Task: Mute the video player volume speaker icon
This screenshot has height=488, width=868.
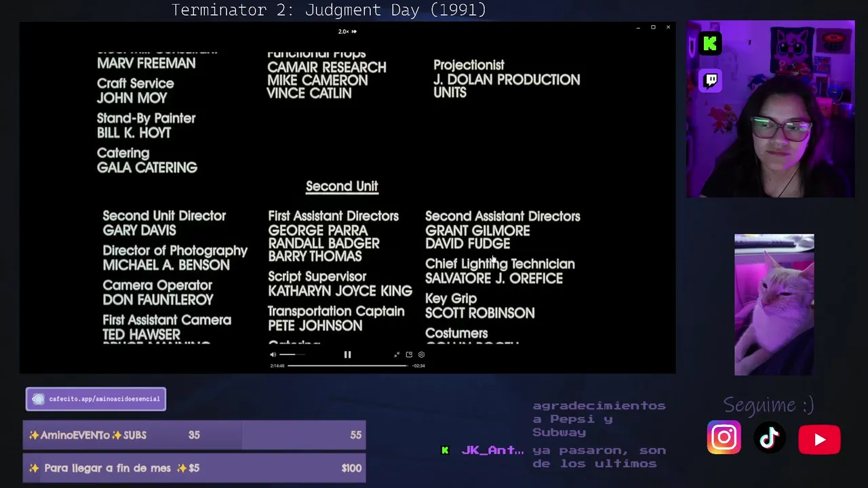Action: tap(273, 354)
